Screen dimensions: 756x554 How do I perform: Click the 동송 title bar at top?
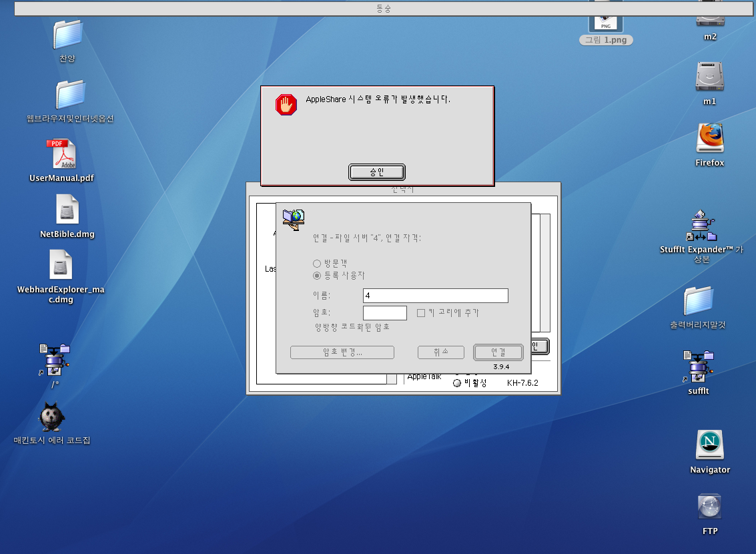(x=383, y=9)
